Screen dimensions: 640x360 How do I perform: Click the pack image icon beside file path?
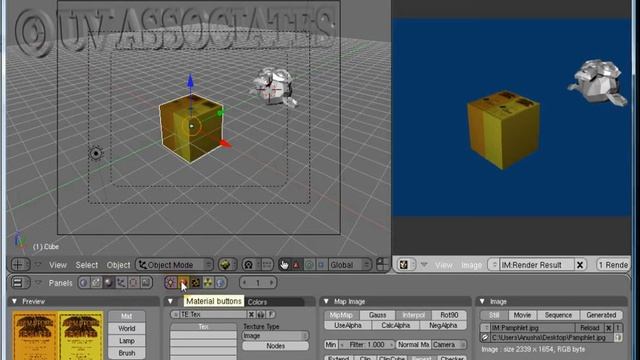[485, 338]
